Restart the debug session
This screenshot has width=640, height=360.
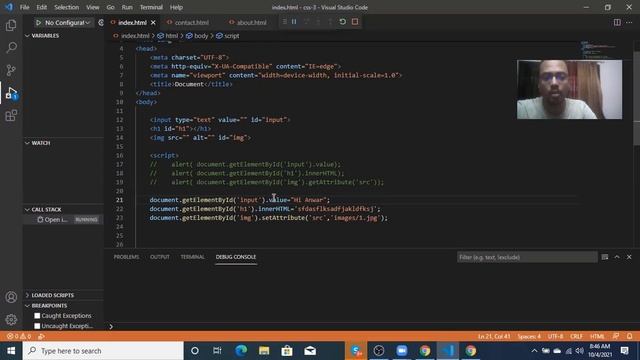pyautogui.click(x=343, y=22)
